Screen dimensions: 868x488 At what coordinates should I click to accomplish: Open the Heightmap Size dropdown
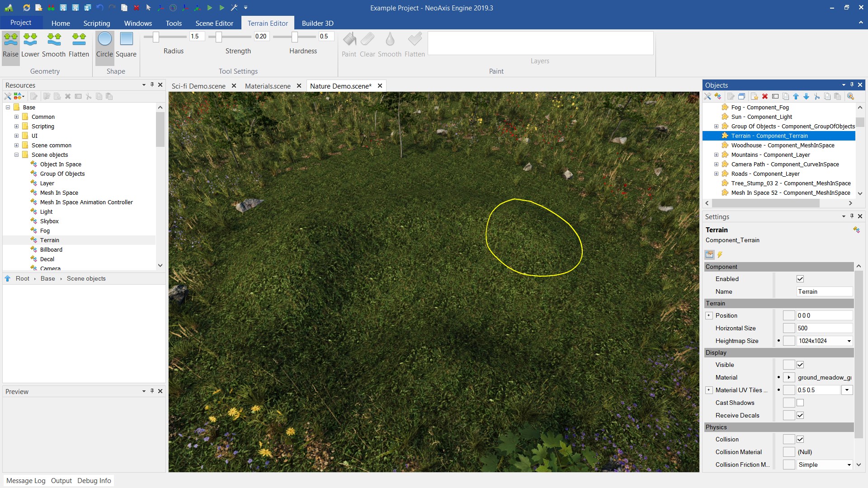(x=849, y=341)
